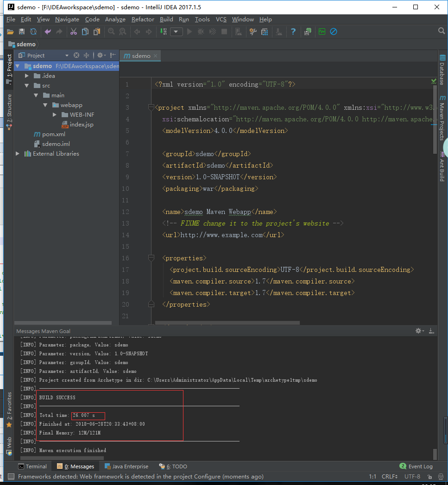Open Messages panel gear settings
Screen dimensions: 448x485
coord(420,331)
